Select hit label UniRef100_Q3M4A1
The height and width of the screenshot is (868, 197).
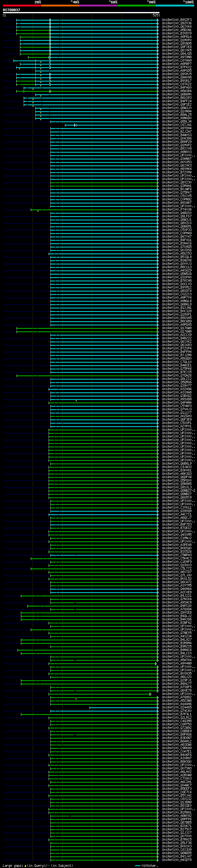pyautogui.click(x=176, y=186)
